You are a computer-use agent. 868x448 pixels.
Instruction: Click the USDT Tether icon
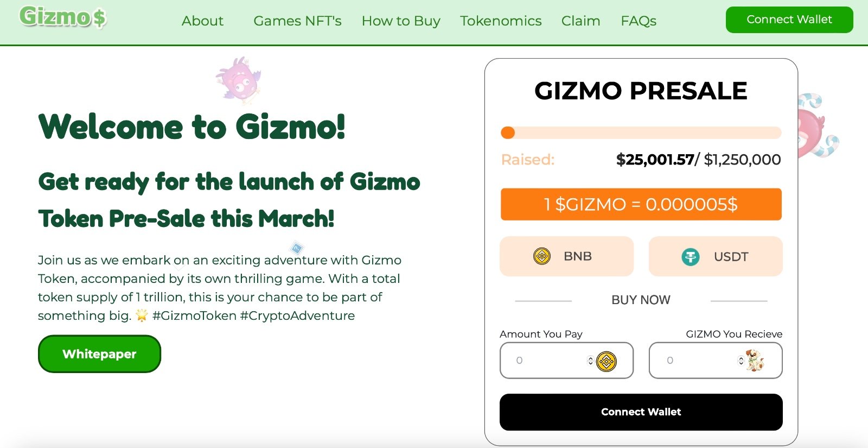click(x=691, y=256)
